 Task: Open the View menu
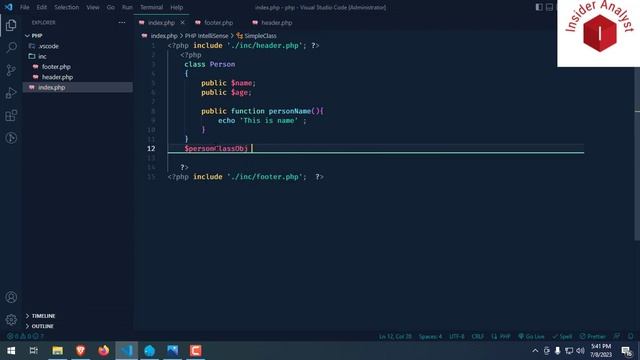click(93, 7)
